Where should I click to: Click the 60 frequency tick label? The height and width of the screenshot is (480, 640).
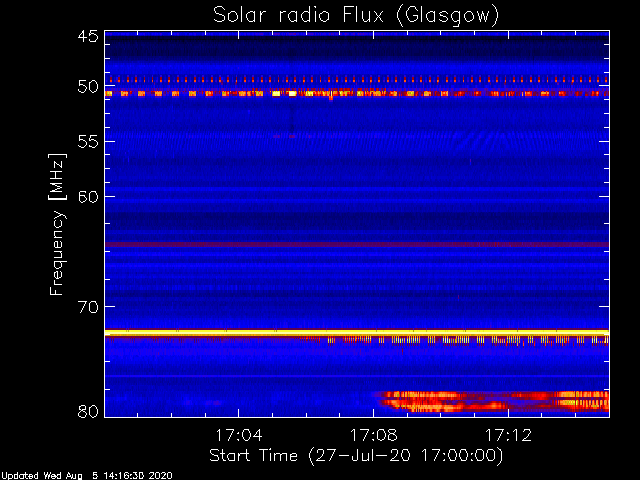pyautogui.click(x=88, y=197)
